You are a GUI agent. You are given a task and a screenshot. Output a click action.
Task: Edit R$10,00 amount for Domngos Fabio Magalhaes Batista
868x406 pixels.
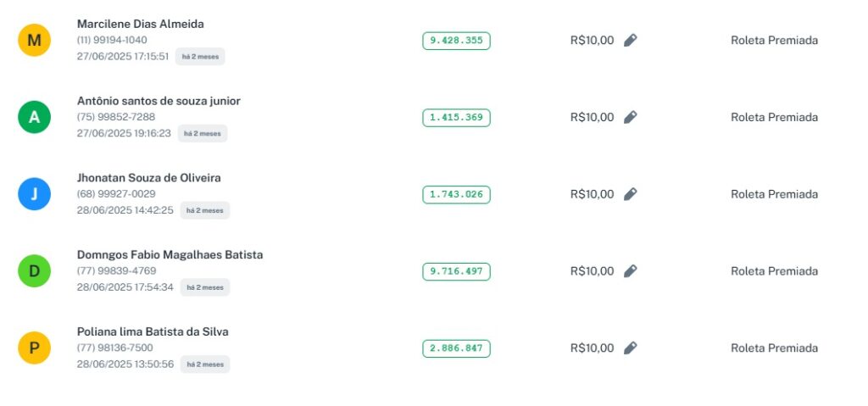click(630, 271)
